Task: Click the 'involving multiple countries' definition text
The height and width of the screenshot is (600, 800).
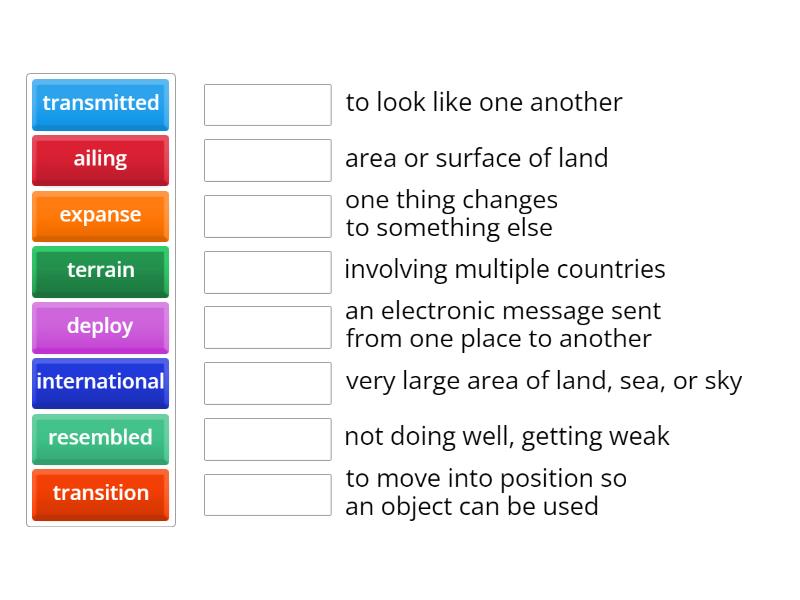Action: 505,270
